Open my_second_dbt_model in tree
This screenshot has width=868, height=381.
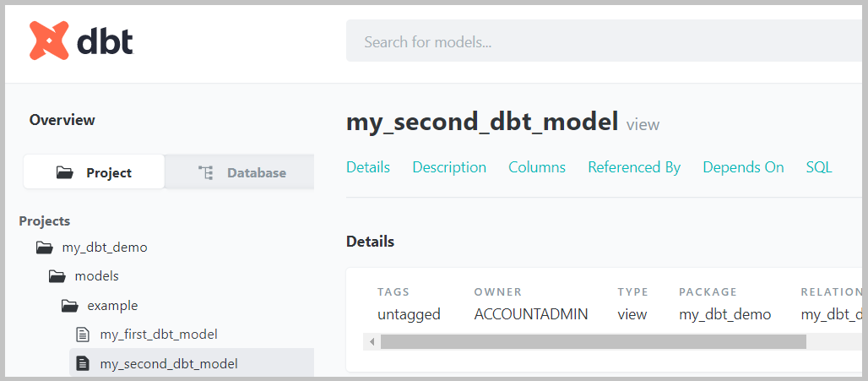point(169,364)
